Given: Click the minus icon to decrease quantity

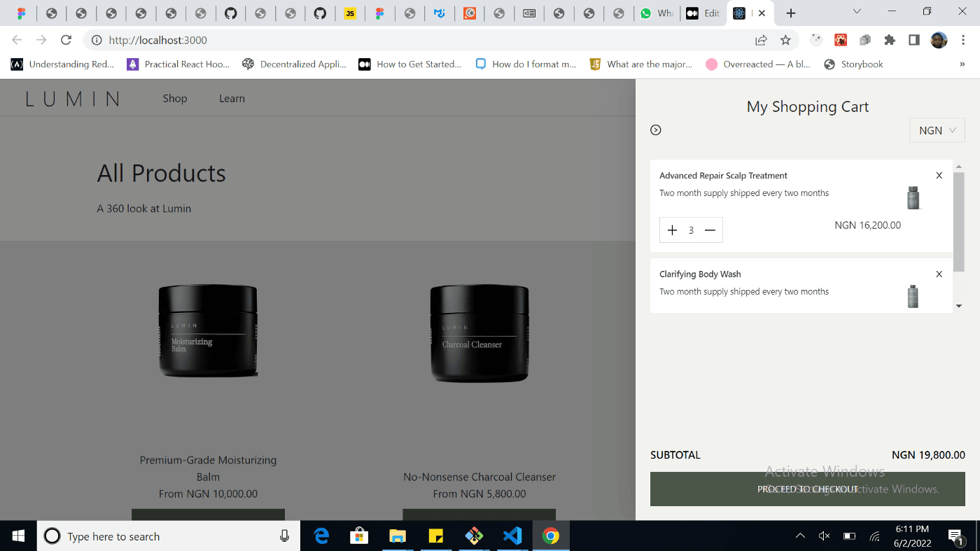Looking at the screenshot, I should click(710, 230).
